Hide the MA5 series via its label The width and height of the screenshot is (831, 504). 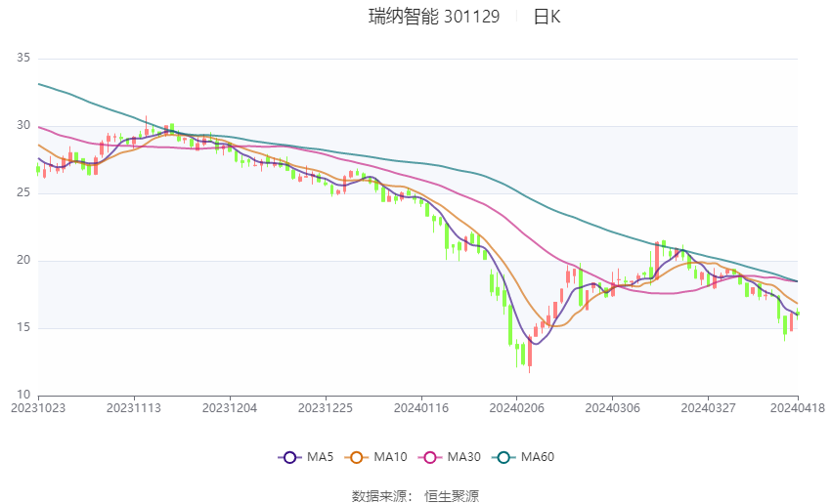[x=320, y=457]
